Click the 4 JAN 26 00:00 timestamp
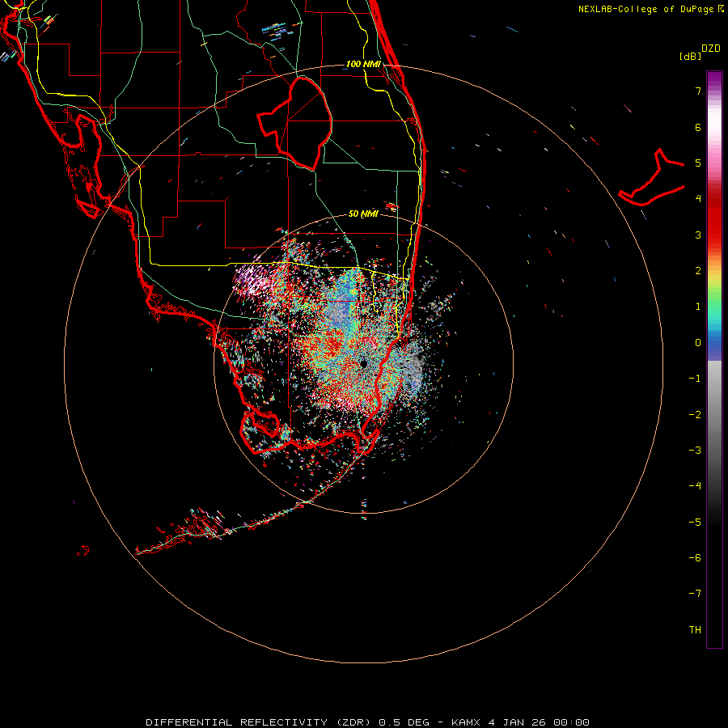Viewport: 728px width, 728px height. pos(539,722)
